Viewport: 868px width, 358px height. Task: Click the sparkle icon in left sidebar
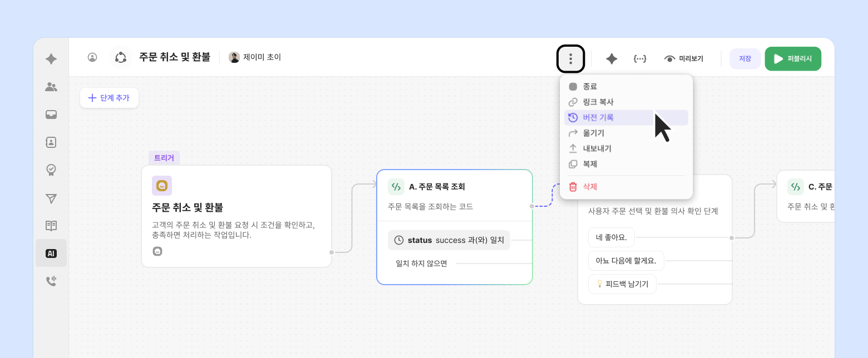pos(51,59)
